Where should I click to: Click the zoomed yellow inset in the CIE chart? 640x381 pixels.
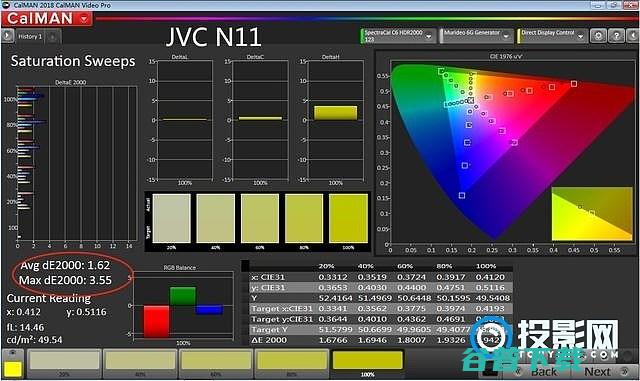592,214
